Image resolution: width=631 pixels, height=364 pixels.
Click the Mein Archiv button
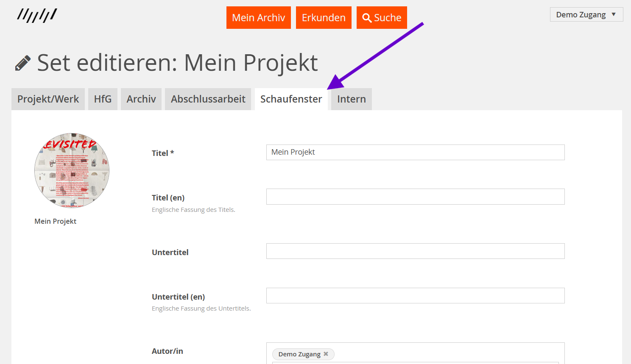pyautogui.click(x=258, y=17)
